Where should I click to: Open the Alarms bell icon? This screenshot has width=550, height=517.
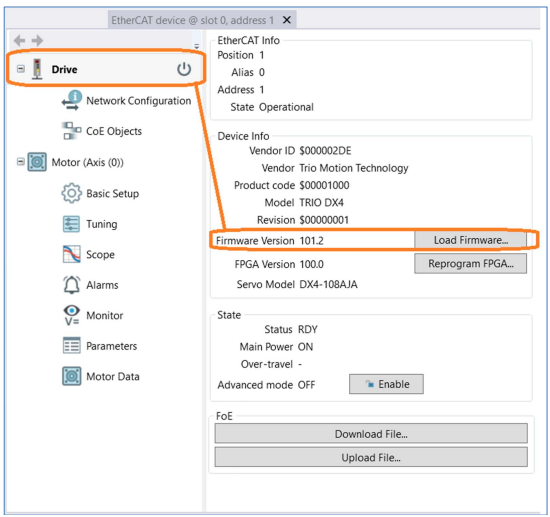coord(72,285)
